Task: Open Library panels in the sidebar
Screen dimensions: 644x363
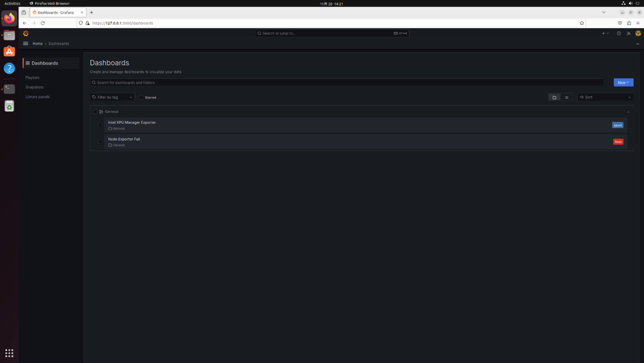Action: point(38,97)
